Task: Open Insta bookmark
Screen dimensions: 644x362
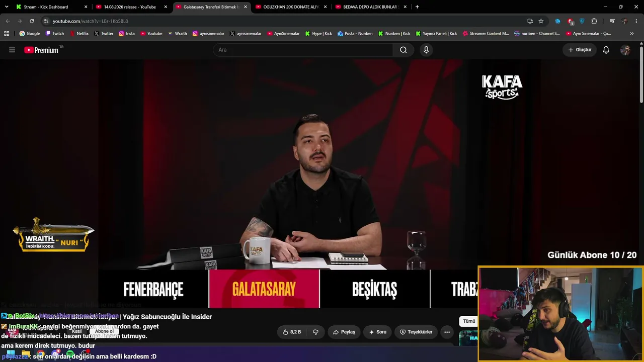Action: point(127,34)
